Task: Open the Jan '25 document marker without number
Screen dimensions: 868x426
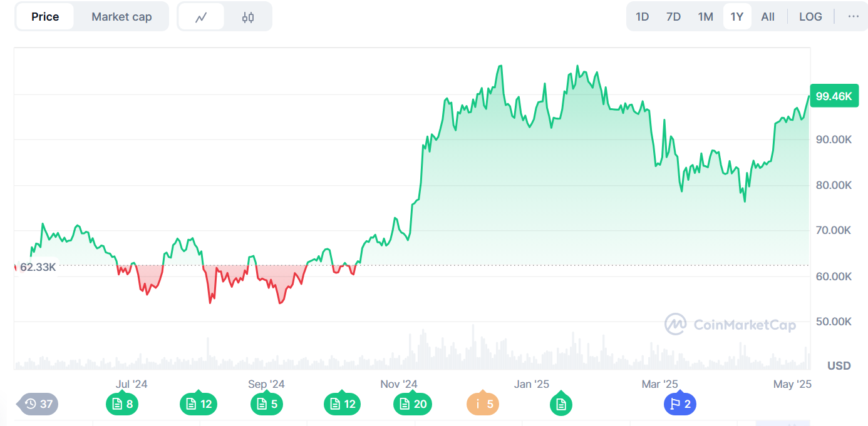Action: (561, 404)
